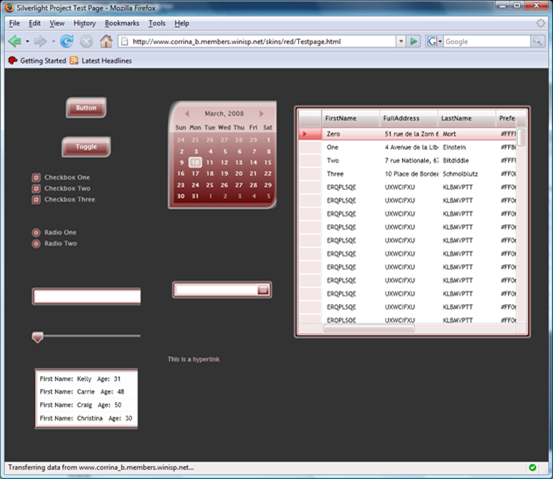Screen dimensions: 553x479
Task: Open the View menu
Action: (x=57, y=23)
